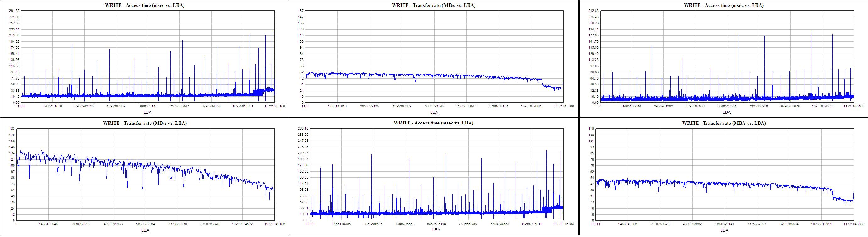Click the 57.02 y-axis label
Screen dimensions: 868x237
pos(304,201)
